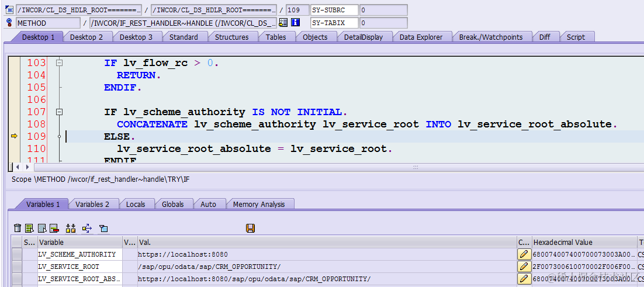Click the select-all corner cell of variables table
The height and width of the screenshot is (287, 644).
(17, 242)
